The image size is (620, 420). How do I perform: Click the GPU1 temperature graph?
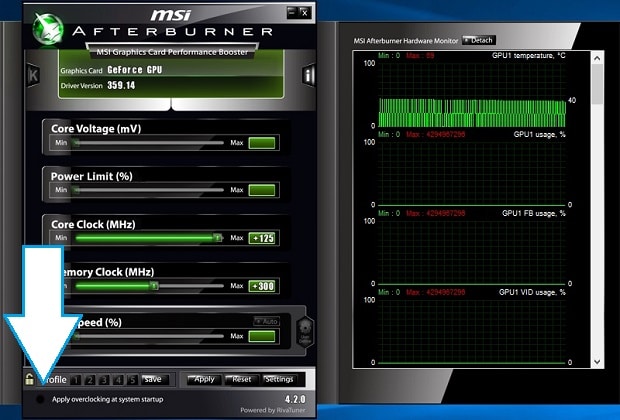(x=472, y=95)
